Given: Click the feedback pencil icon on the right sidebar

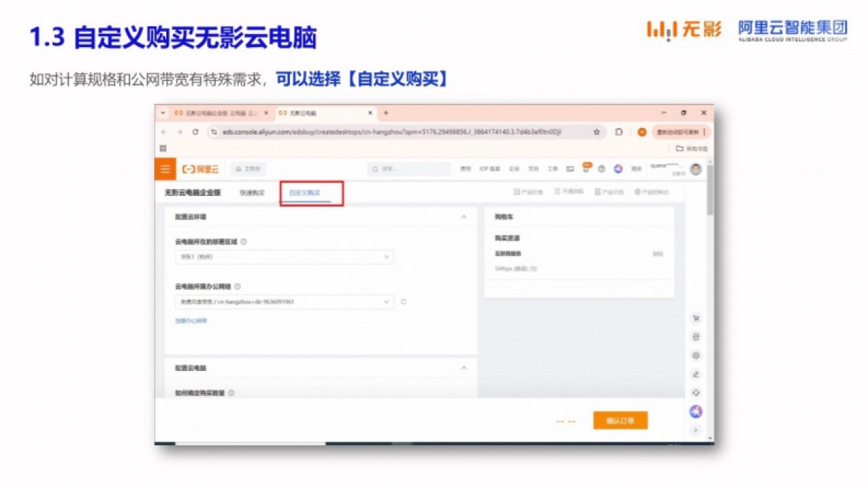Looking at the screenshot, I should [696, 374].
